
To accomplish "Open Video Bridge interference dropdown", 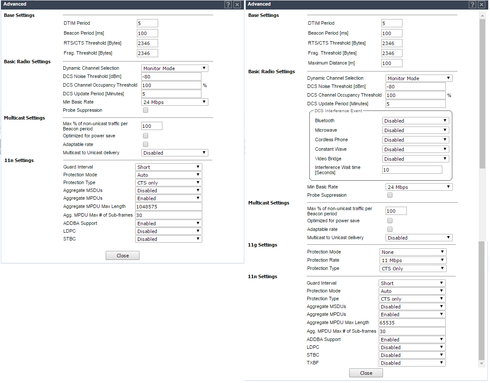I will click(x=415, y=159).
